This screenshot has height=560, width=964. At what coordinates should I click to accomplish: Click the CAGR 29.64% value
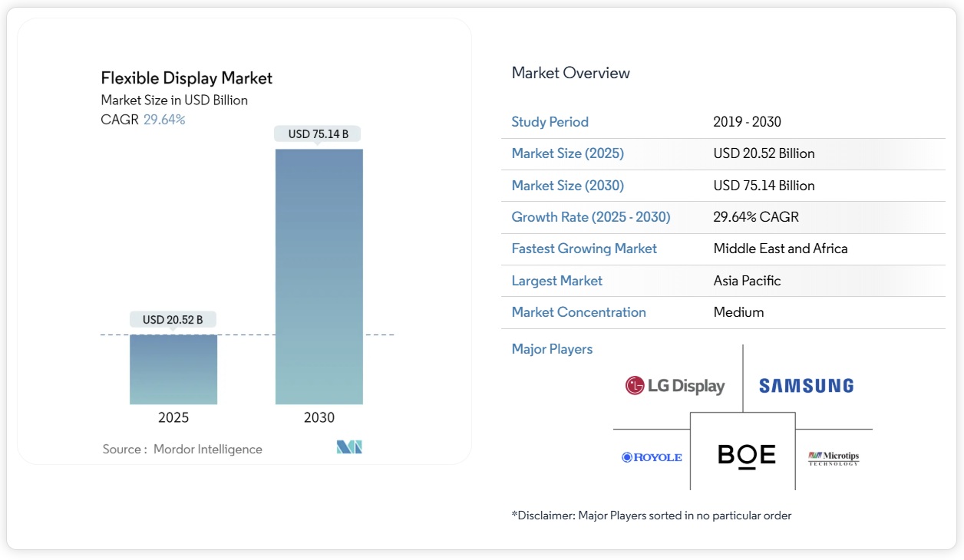tap(164, 120)
